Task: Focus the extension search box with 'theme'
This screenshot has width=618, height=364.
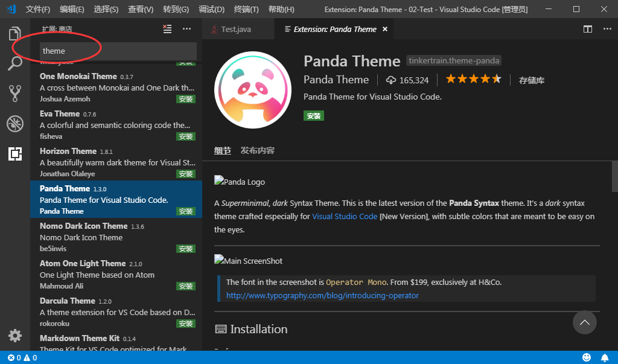Action: point(118,51)
